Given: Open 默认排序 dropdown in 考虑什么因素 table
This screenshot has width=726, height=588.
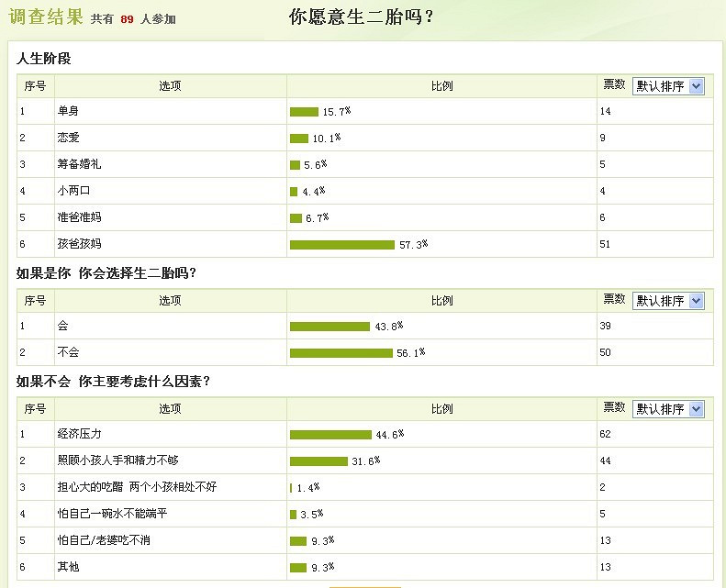Looking at the screenshot, I should (668, 409).
